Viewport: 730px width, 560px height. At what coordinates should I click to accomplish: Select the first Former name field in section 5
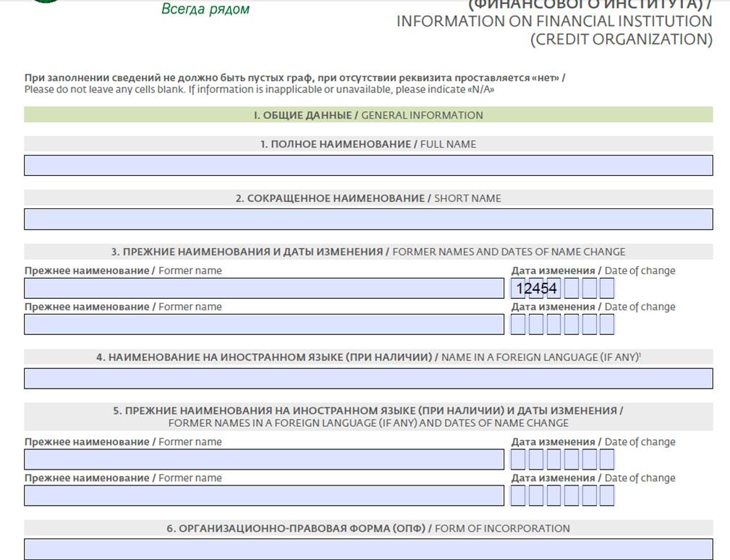[264, 459]
